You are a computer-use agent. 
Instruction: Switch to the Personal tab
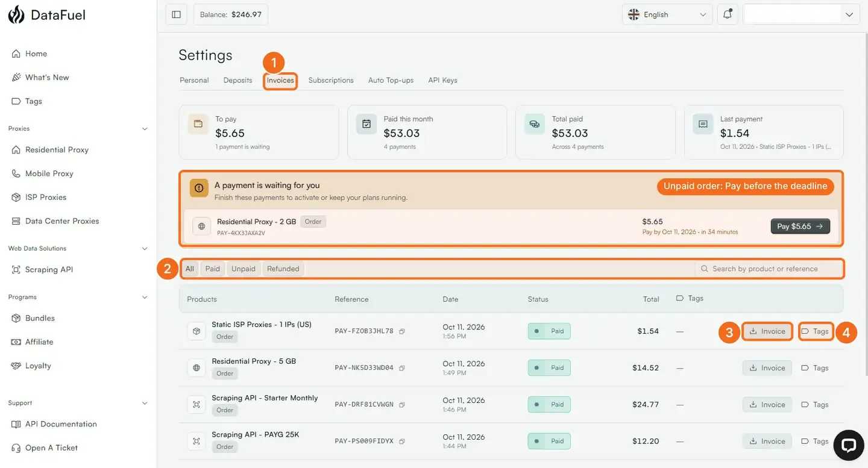click(194, 80)
